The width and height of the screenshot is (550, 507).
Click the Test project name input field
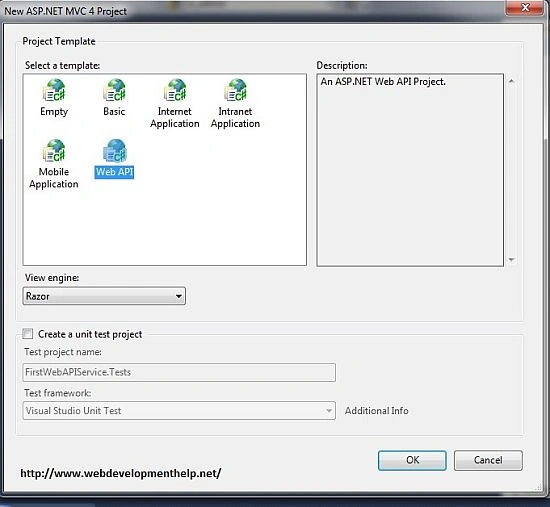[179, 372]
